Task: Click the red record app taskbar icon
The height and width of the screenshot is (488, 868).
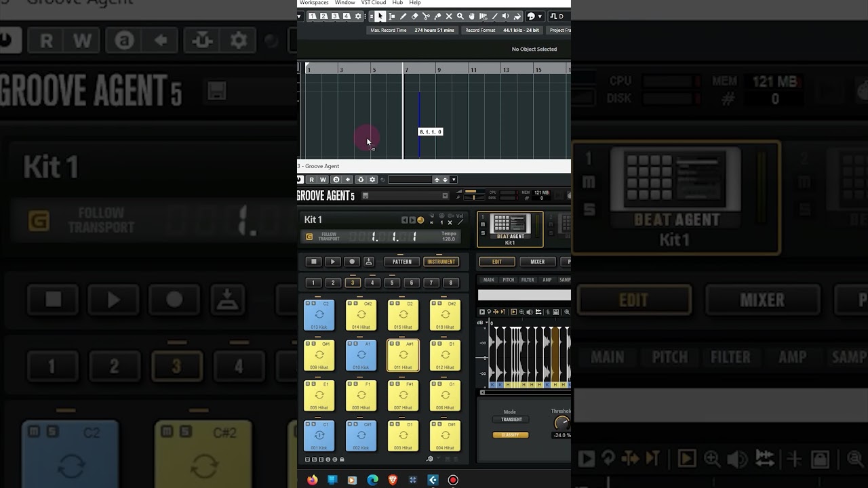Action: click(x=453, y=480)
